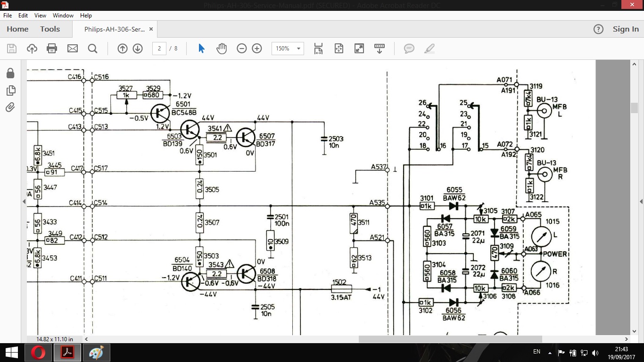Go to next page arrow
644x362 pixels.
(x=138, y=49)
